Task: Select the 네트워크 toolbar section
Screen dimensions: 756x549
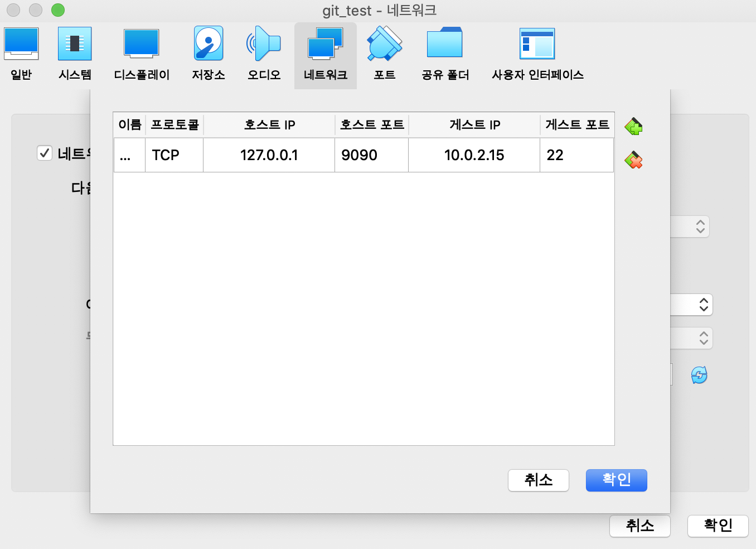Action: coord(326,55)
